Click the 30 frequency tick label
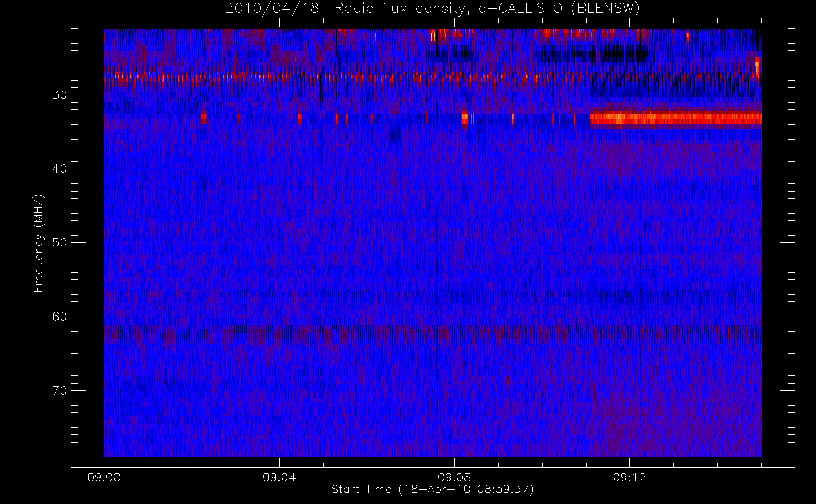 (x=60, y=95)
